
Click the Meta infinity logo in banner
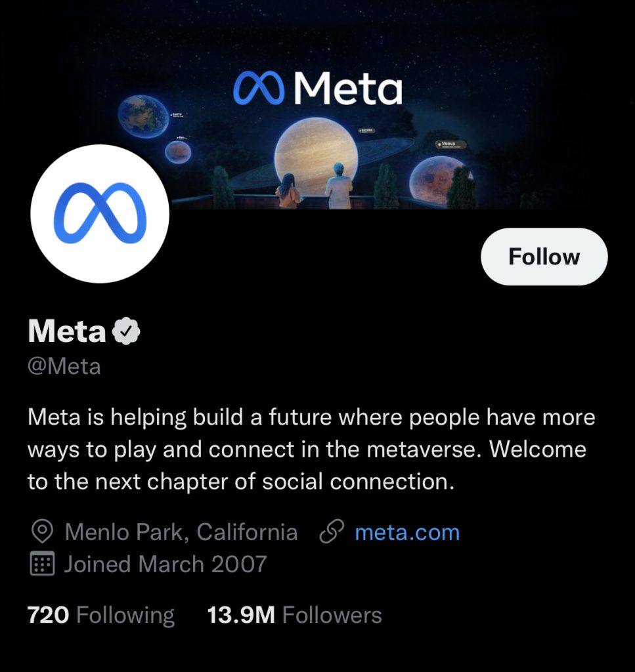259,89
